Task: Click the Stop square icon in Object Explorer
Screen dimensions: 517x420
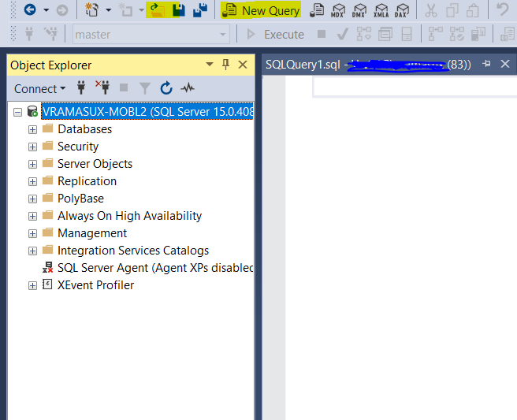Action: click(124, 87)
